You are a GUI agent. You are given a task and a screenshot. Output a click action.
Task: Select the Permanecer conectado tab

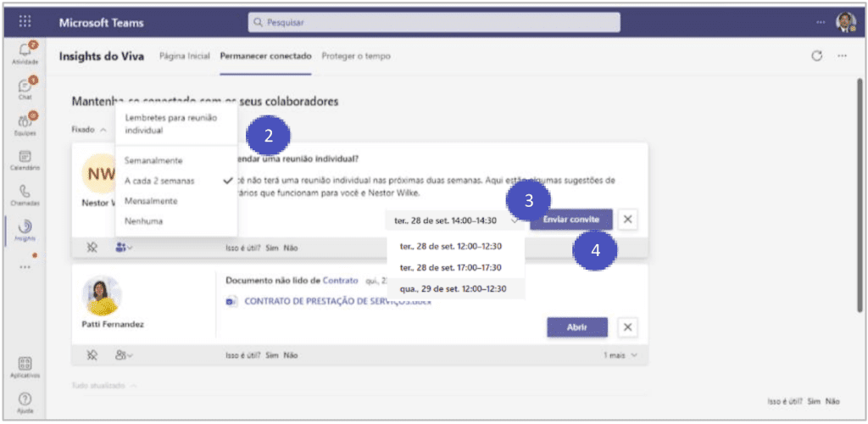pyautogui.click(x=265, y=56)
